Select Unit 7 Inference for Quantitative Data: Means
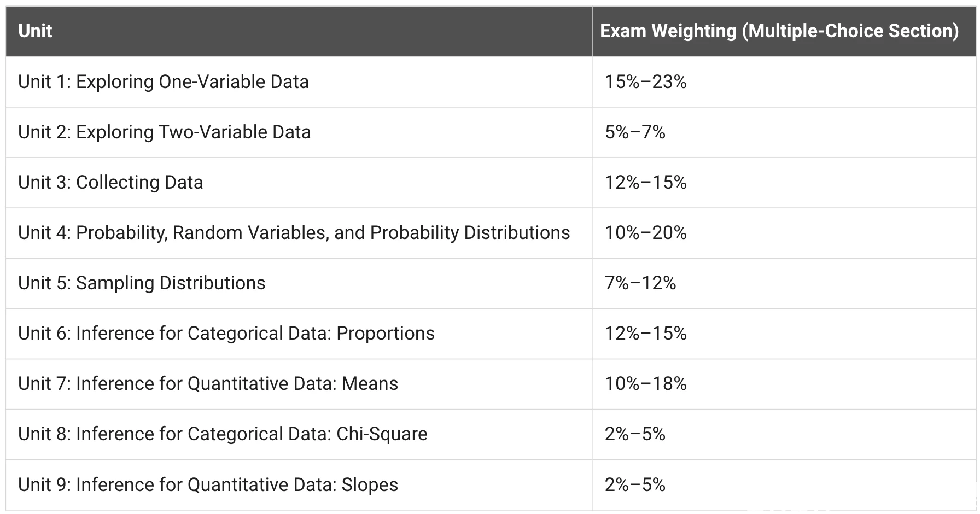Viewport: 980px width, 514px height. (208, 384)
